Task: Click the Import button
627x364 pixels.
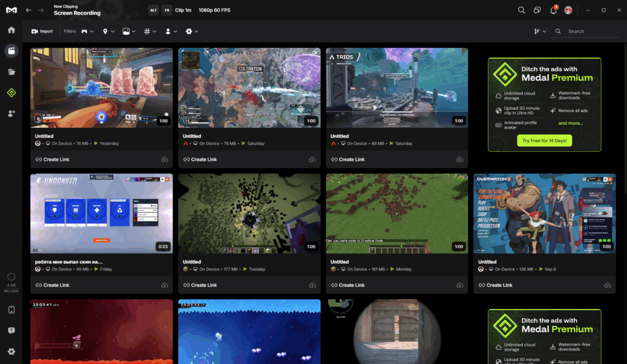Action: (x=42, y=31)
